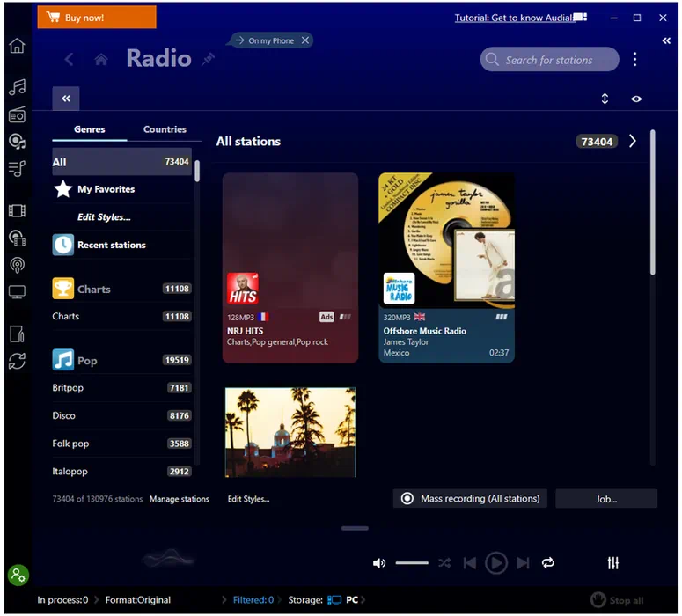Expand All stations with right chevron

pyautogui.click(x=633, y=141)
